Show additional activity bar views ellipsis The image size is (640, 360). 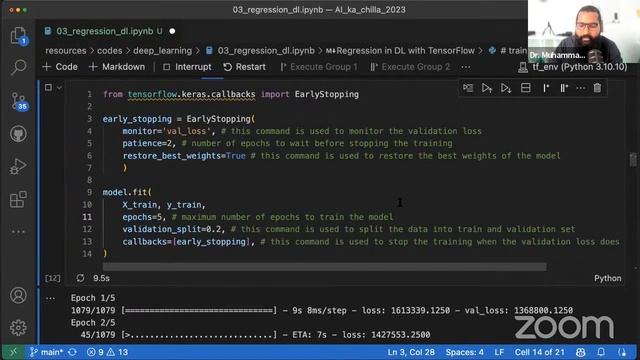(x=18, y=231)
